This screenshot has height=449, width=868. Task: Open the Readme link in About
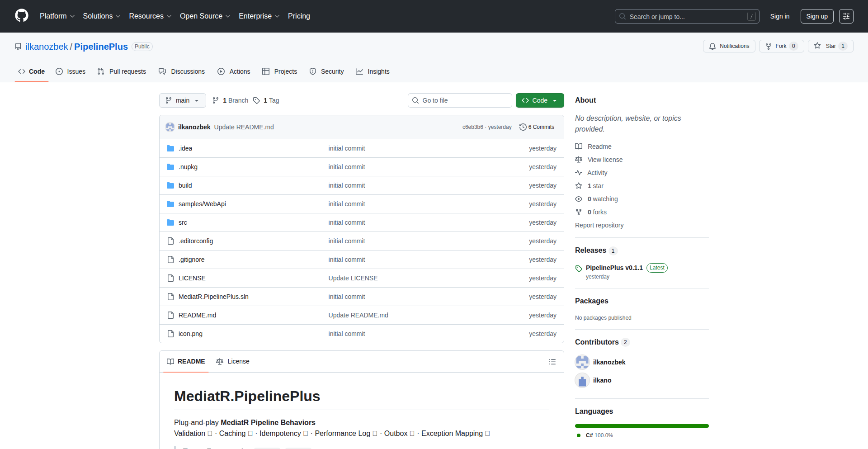coord(593,147)
